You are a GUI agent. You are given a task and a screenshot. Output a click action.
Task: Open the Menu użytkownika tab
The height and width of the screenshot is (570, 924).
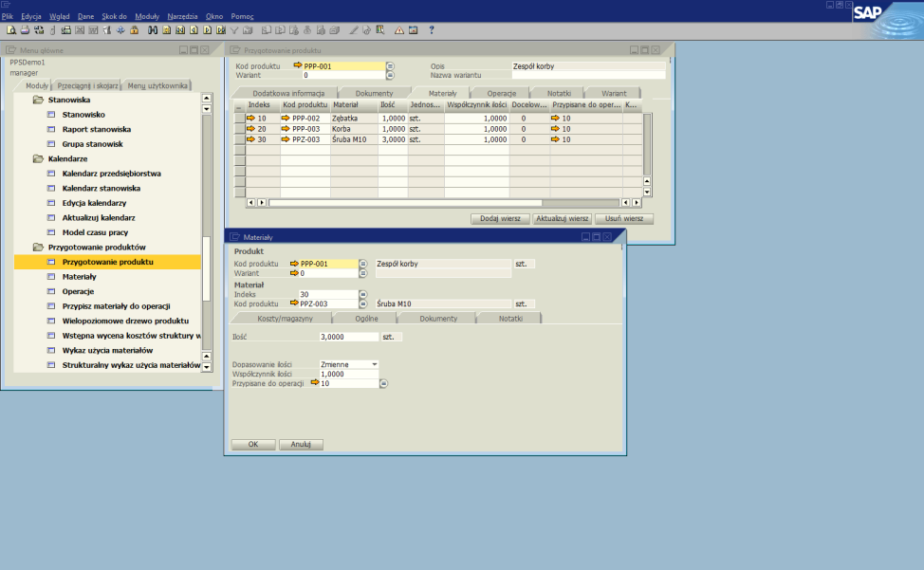point(157,85)
